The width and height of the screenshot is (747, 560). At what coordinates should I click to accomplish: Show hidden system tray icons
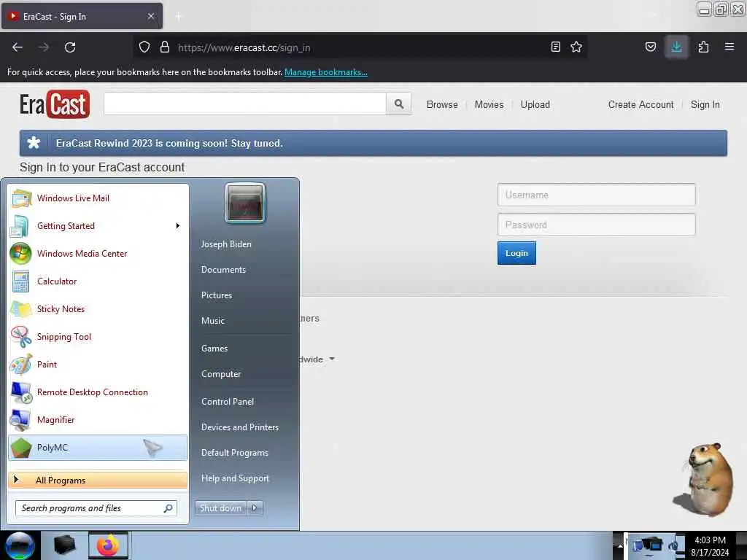pyautogui.click(x=620, y=545)
